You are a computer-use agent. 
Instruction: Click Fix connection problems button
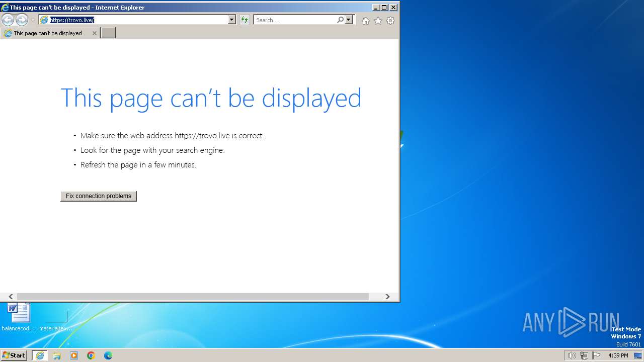[99, 196]
